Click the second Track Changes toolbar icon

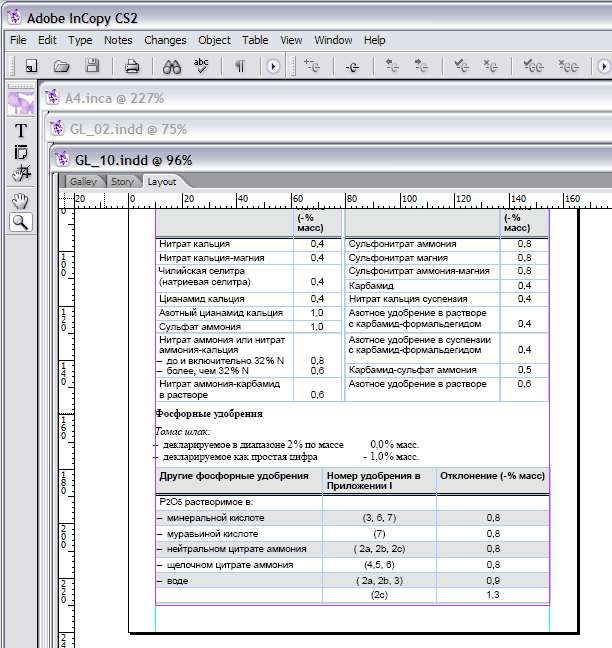click(x=352, y=67)
